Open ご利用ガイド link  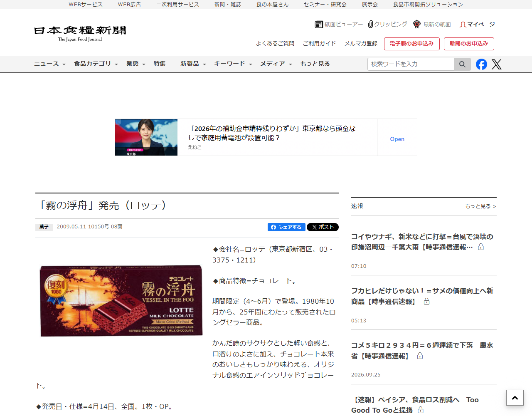(x=319, y=43)
